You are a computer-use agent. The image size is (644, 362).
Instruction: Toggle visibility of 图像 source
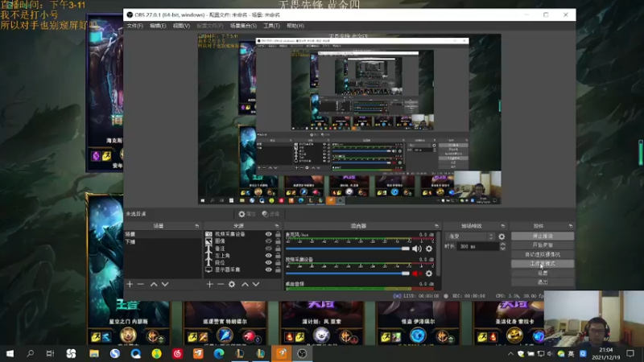(268, 241)
